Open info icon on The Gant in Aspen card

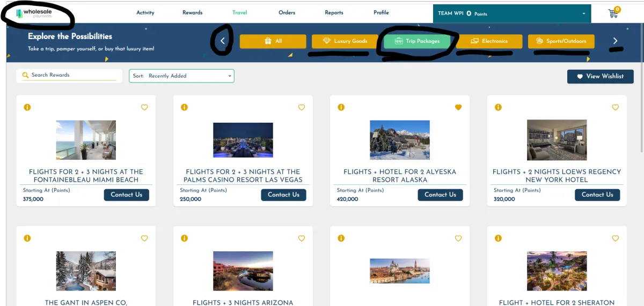27,238
